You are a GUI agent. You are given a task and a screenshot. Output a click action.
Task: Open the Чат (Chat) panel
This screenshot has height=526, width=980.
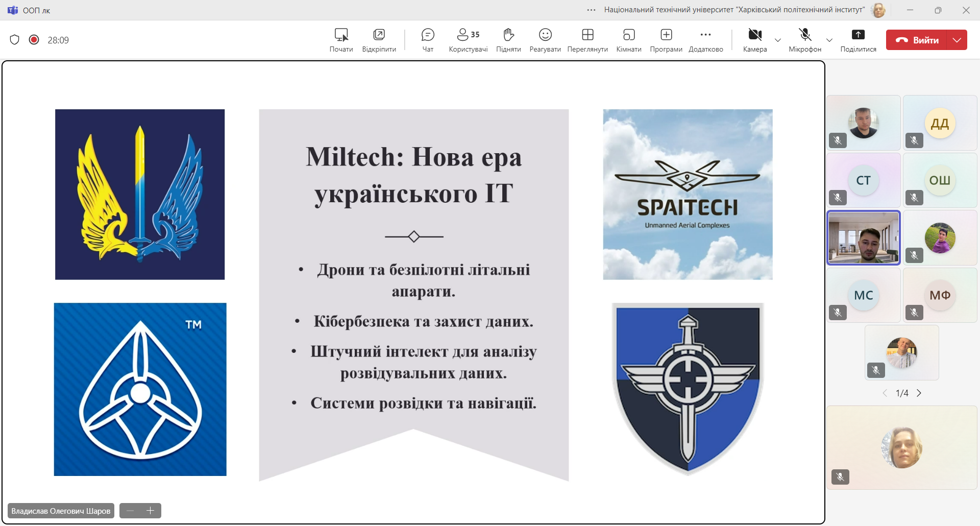click(428, 40)
